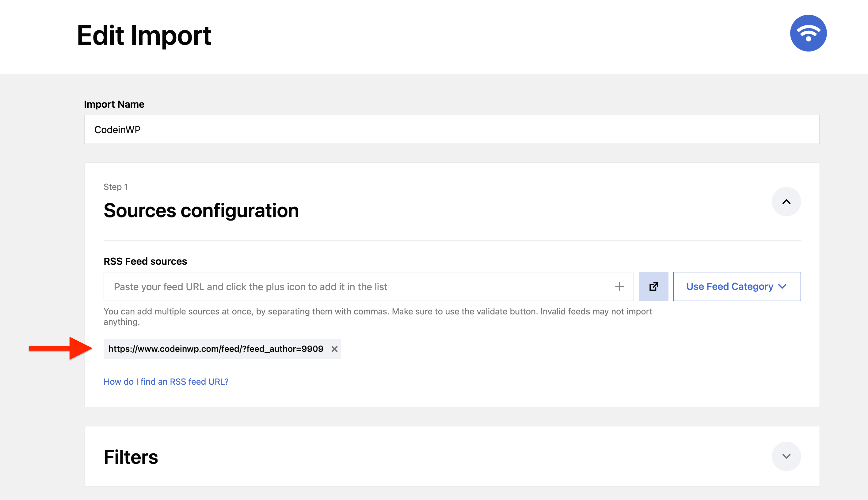Click the RSS Feed sources label
The width and height of the screenshot is (868, 500).
[x=145, y=261]
